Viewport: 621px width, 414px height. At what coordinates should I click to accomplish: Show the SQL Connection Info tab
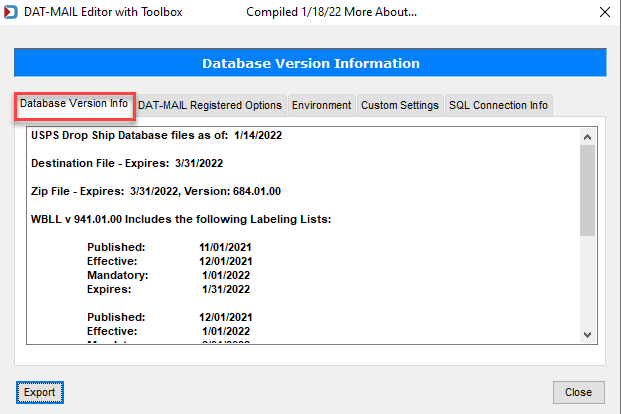coord(498,105)
